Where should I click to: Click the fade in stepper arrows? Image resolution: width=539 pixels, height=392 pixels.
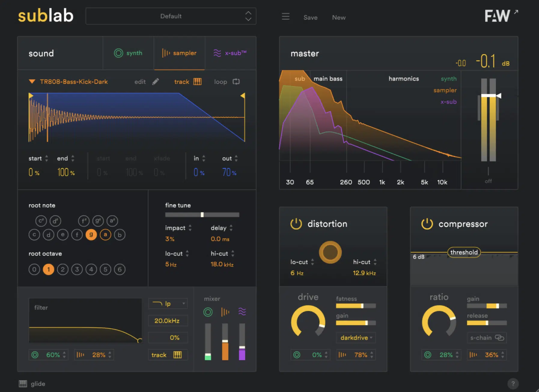tap(204, 158)
